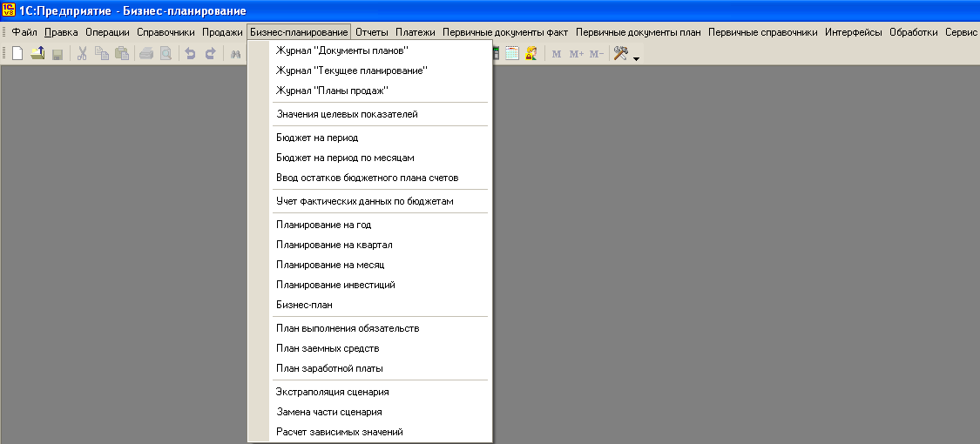Viewport: 980px width, 444px height.
Task: Open Первичные документы факт menu
Action: click(x=505, y=32)
